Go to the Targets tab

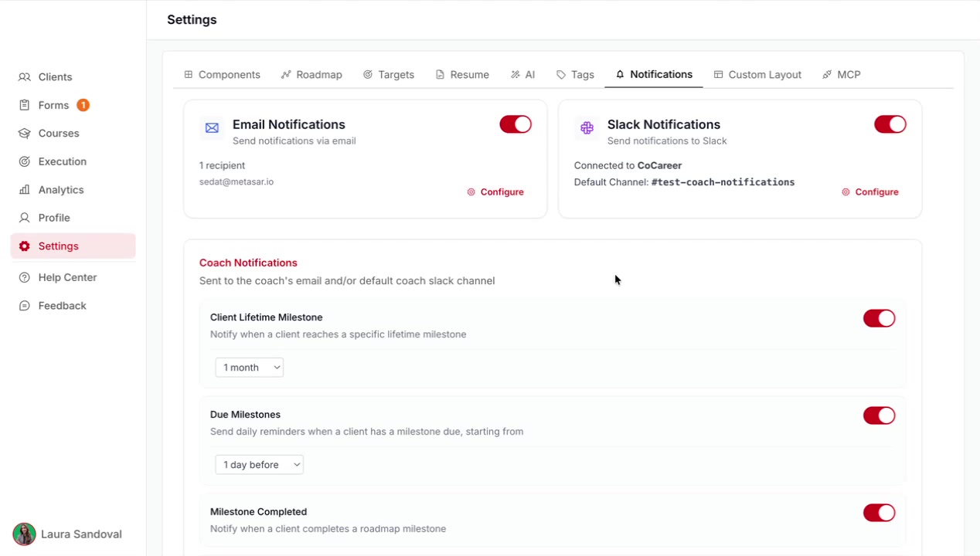[389, 75]
